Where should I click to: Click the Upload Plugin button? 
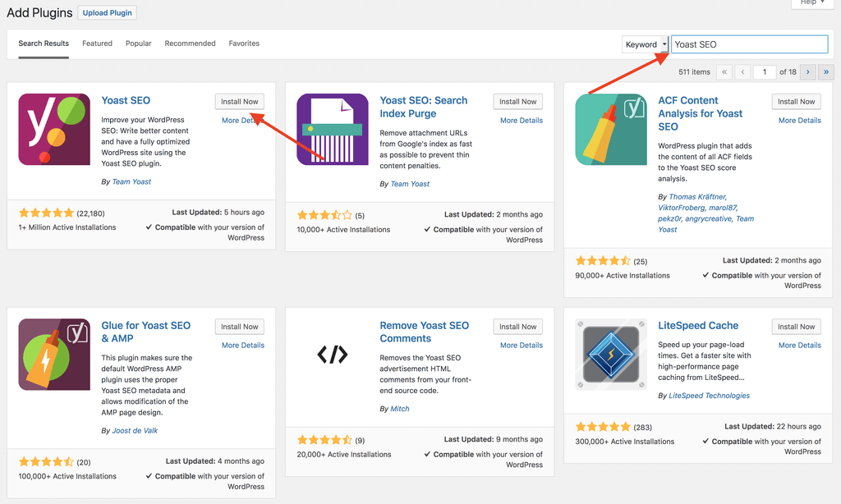(108, 13)
